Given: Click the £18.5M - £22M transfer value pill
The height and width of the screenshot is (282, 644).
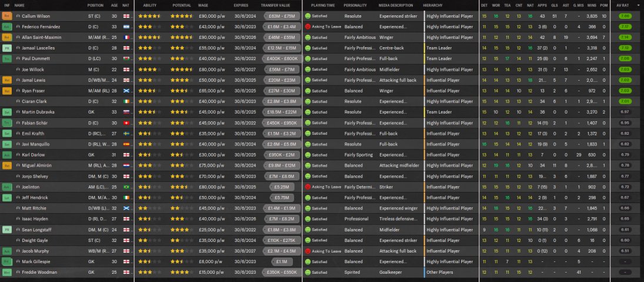Looking at the screenshot, I should pyautogui.click(x=282, y=112).
